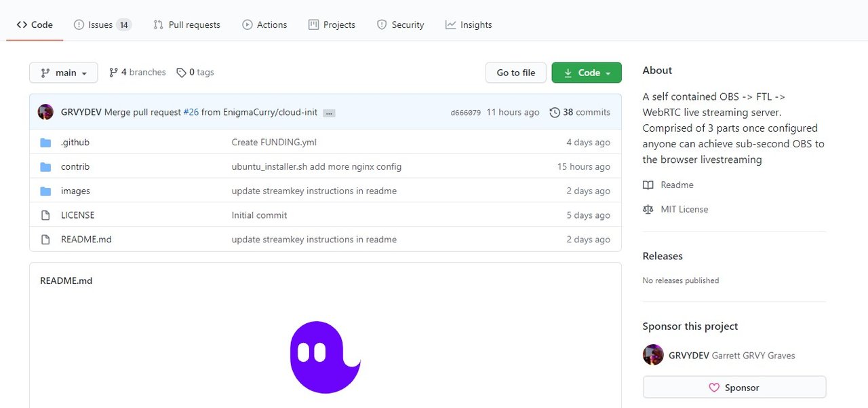
Task: Click the '4 days ago' timestamp for .github
Action: point(589,143)
